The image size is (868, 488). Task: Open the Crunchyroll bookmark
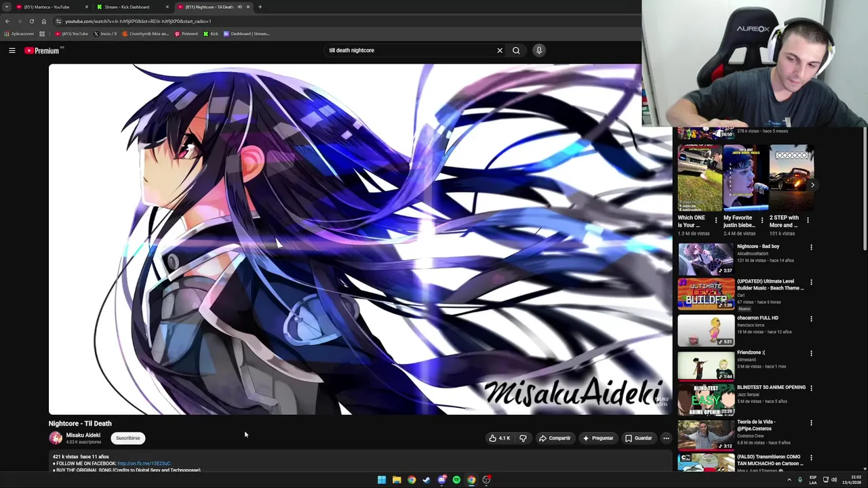click(146, 34)
